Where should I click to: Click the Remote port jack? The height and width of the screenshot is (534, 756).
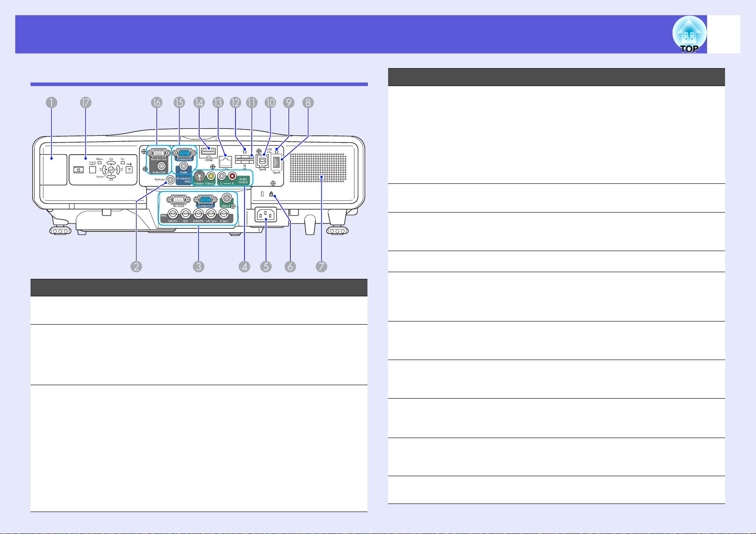[170, 180]
